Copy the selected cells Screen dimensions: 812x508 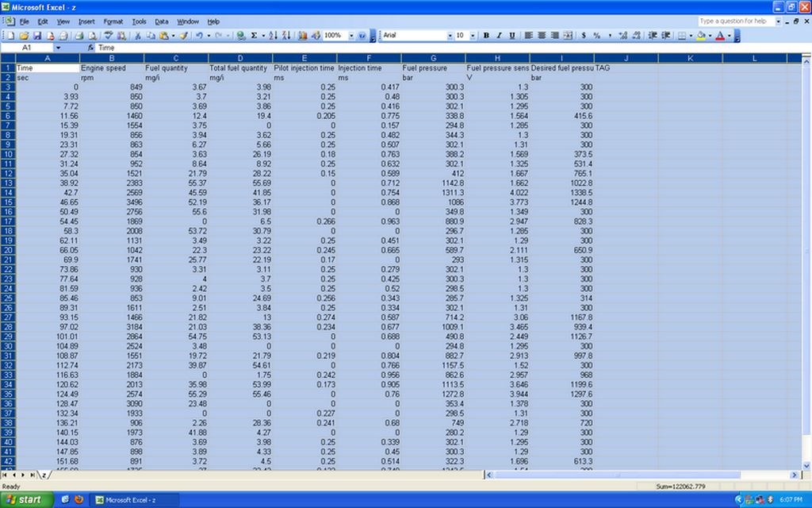click(x=151, y=35)
